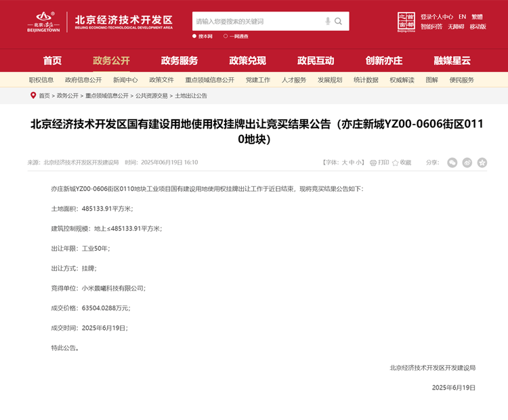Click the Beijing E-Town logo

(44, 21)
